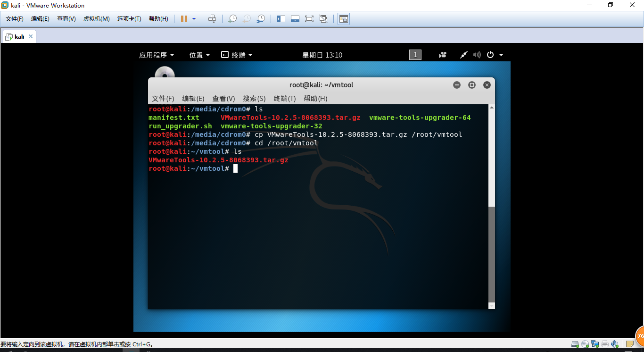Click run_upgrader.sh in the listing

180,126
